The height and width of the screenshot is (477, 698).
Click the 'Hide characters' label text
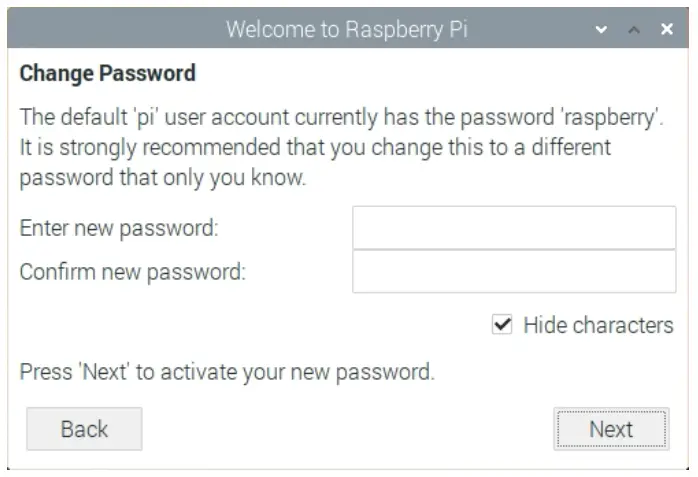pos(598,325)
